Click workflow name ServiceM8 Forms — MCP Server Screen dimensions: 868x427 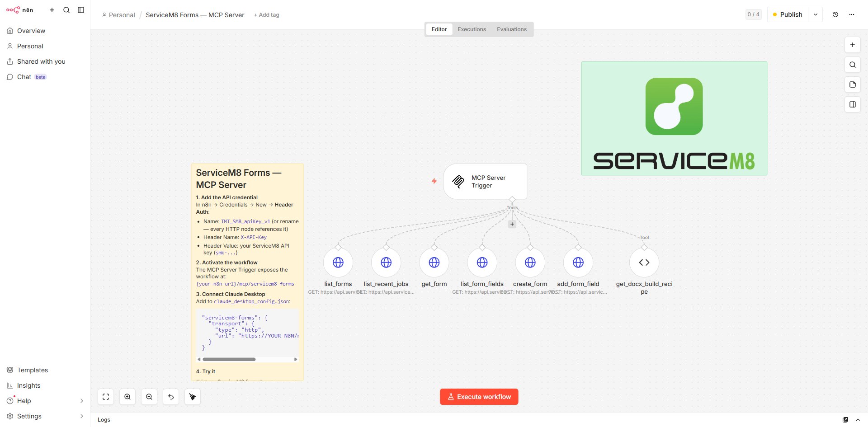[195, 15]
